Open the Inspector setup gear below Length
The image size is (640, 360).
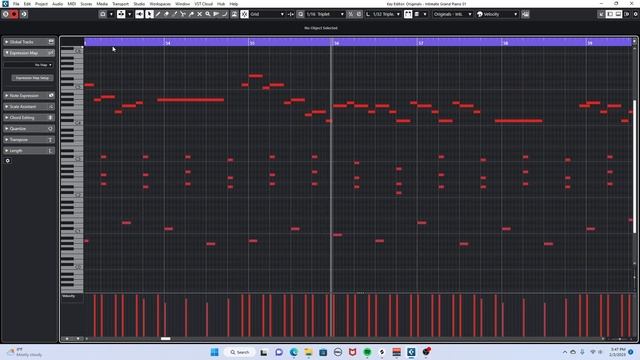tap(8, 161)
